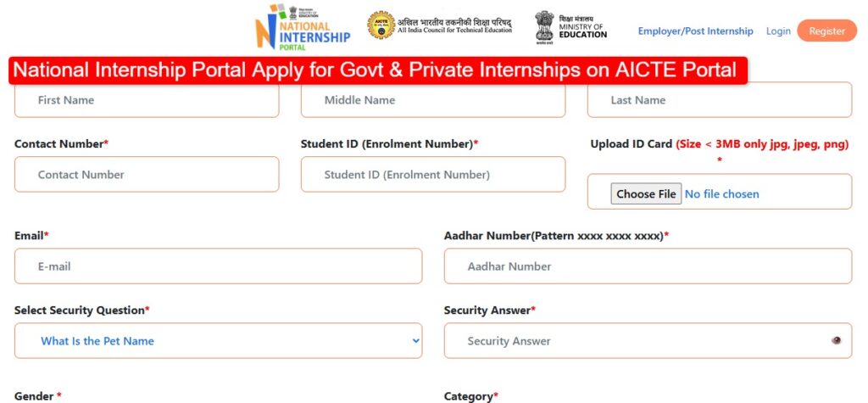Focus the E-mail input field

coord(218,266)
